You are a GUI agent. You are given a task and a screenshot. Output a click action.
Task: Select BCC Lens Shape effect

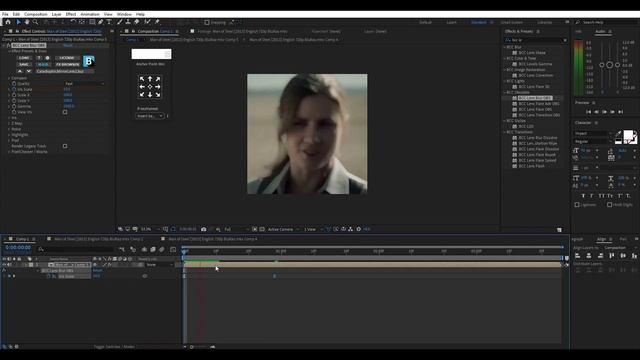click(532, 53)
